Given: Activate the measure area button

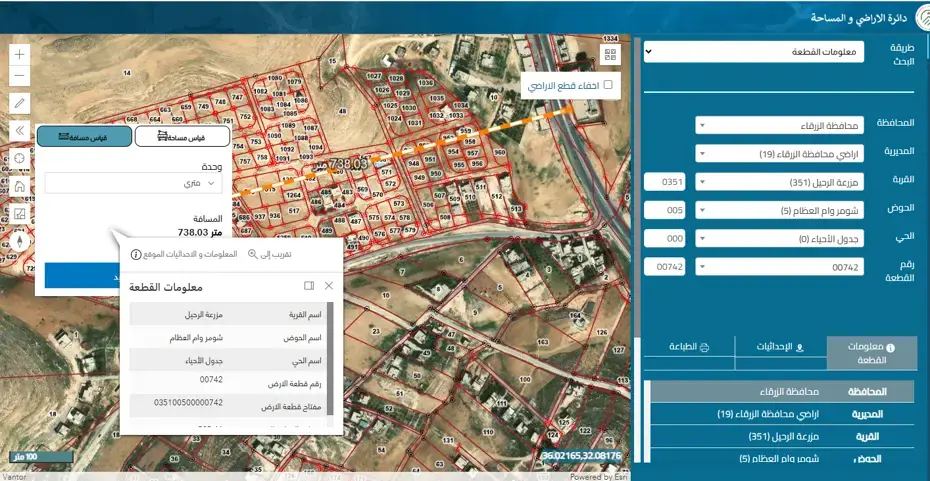Looking at the screenshot, I should point(182,136).
